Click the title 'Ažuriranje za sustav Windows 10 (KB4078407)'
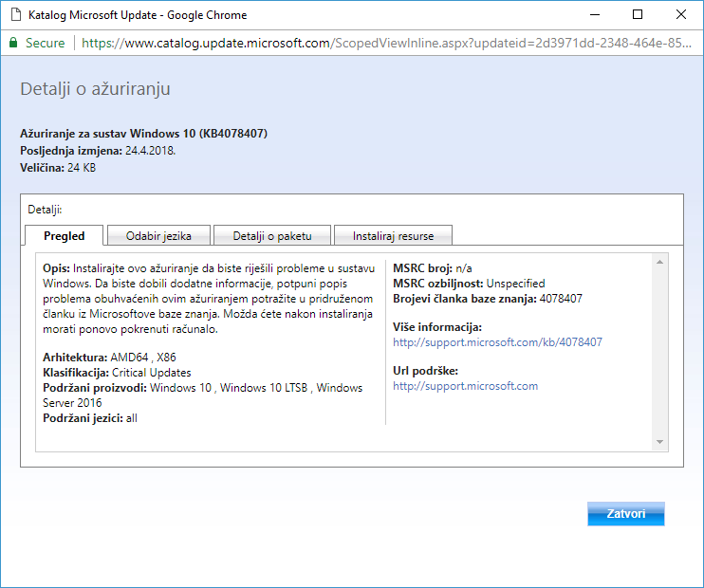The image size is (704, 588). pos(143,134)
